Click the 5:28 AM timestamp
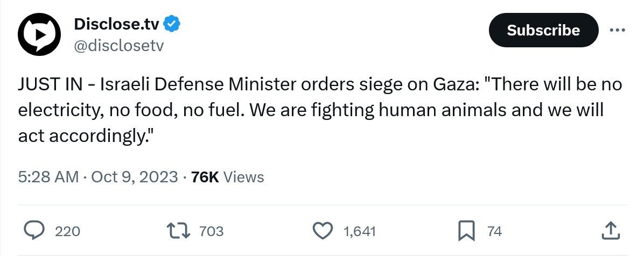 (48, 177)
